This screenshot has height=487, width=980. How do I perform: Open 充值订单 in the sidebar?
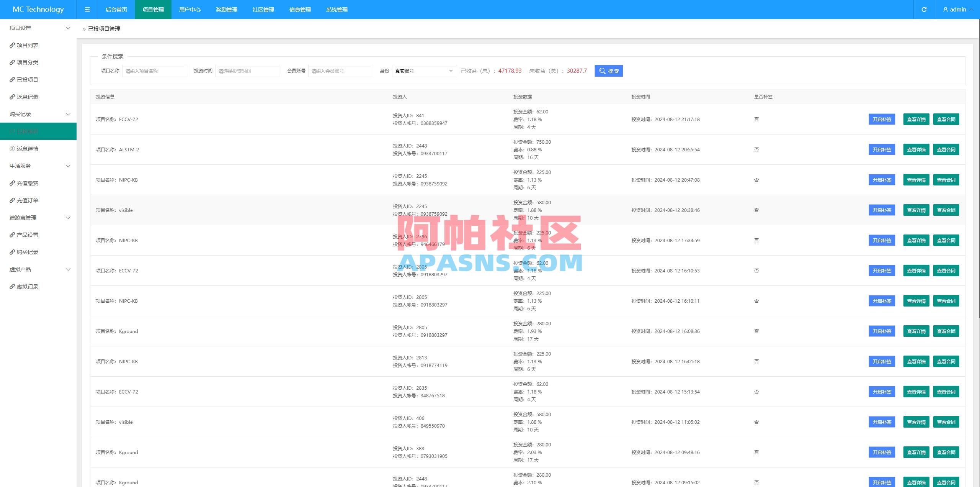[27, 200]
